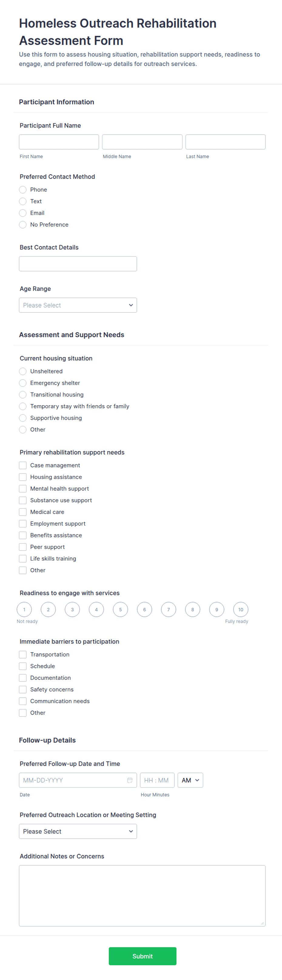The width and height of the screenshot is (282, 980).
Task: Click the Hour Minutes time field
Action: pyautogui.click(x=157, y=780)
